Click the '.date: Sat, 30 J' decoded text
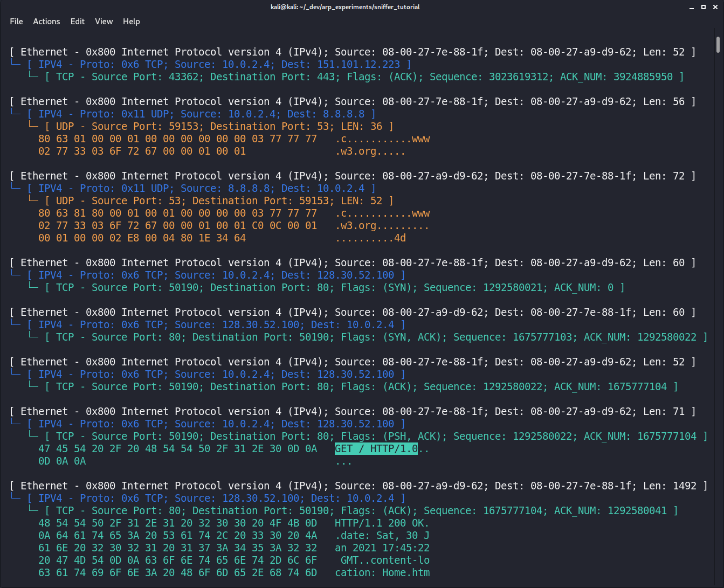724x588 pixels. click(x=382, y=536)
